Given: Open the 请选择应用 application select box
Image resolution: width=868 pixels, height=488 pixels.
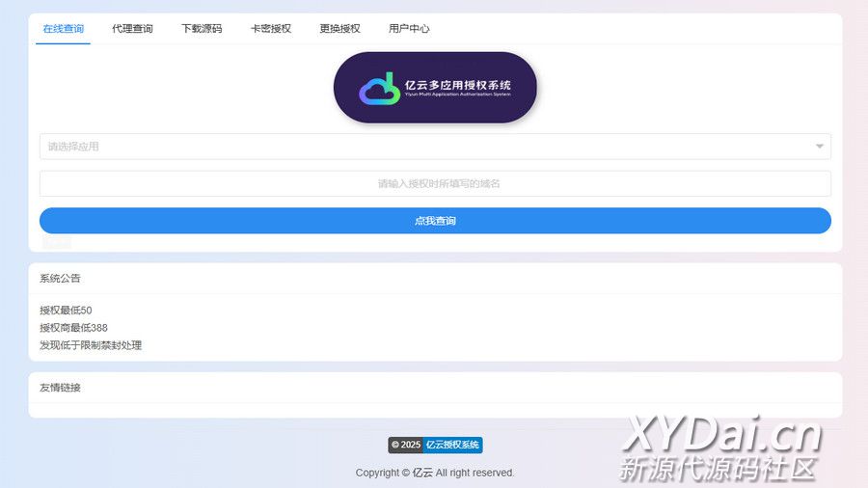Looking at the screenshot, I should 424,147.
